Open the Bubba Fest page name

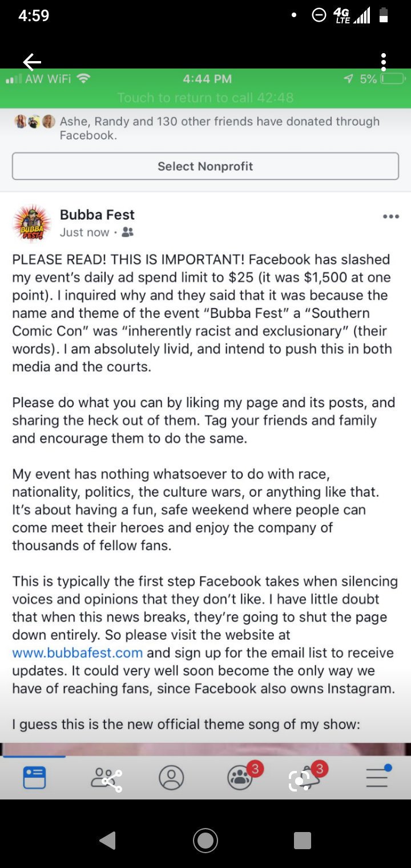(x=97, y=215)
